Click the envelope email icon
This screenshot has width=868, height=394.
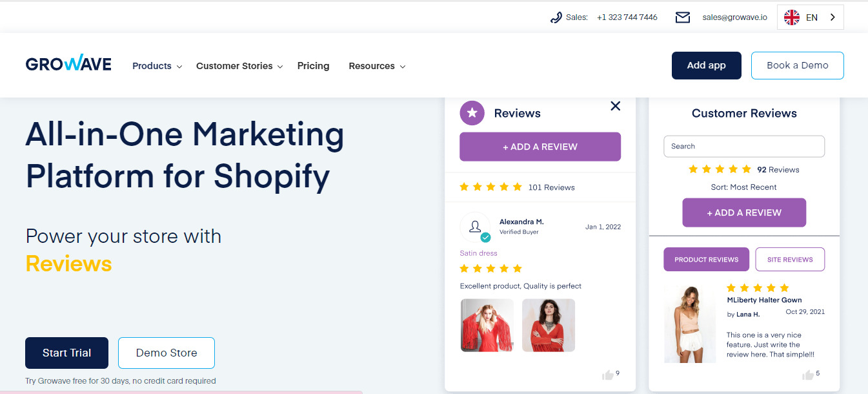[x=682, y=17]
